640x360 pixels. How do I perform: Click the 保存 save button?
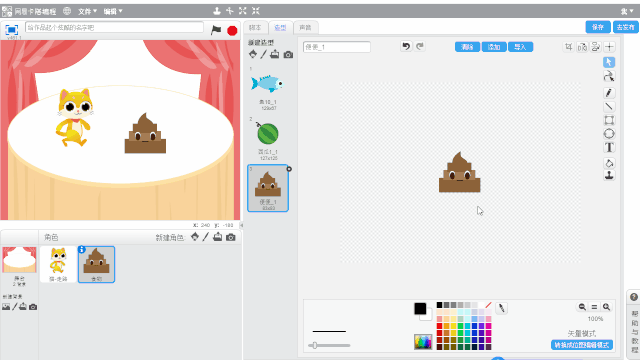(x=598, y=27)
